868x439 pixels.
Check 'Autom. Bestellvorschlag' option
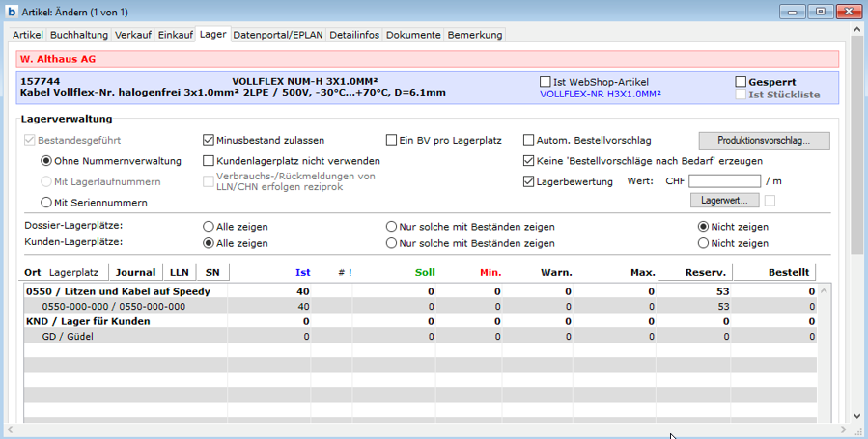(529, 140)
